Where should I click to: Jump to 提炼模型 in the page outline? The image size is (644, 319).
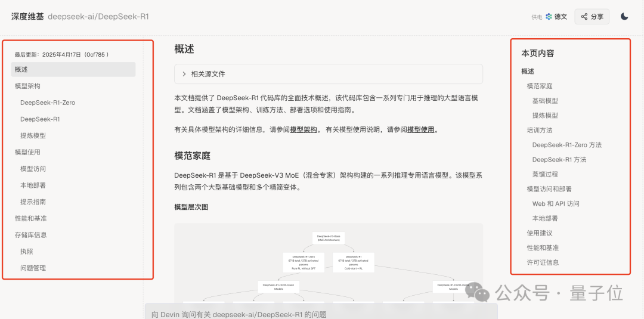click(x=545, y=115)
